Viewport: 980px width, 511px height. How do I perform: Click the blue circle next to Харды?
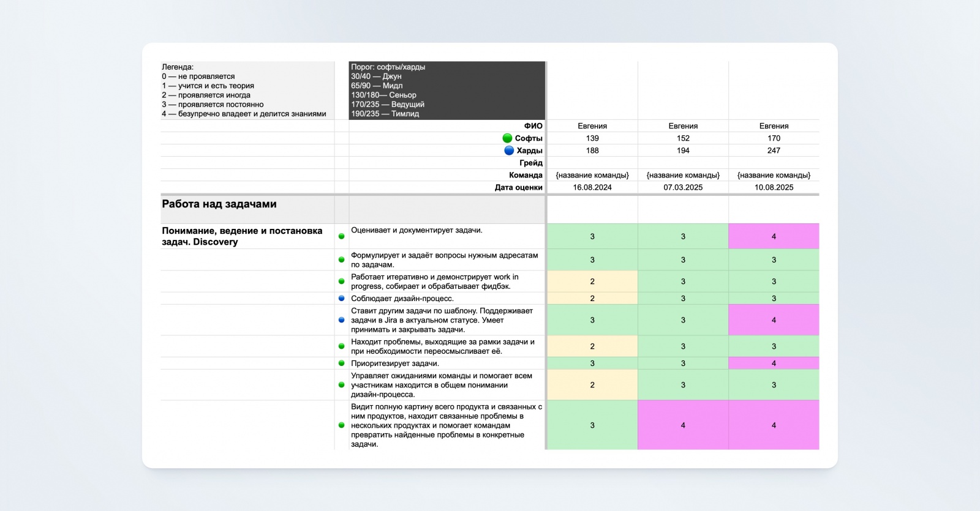click(x=509, y=151)
